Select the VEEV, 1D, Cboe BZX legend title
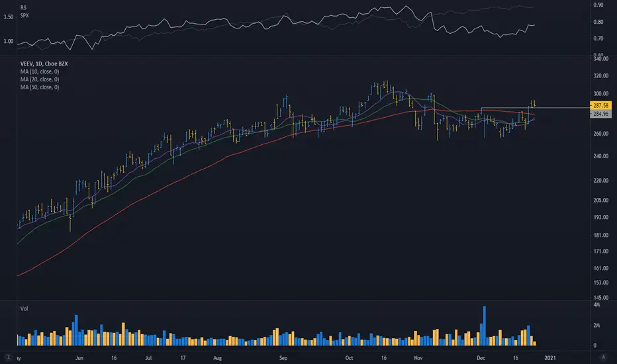This screenshot has height=364, width=617. click(44, 64)
